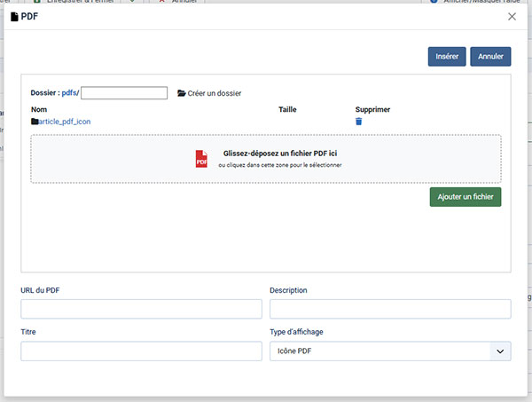Close the PDF dialog with X

click(x=512, y=17)
